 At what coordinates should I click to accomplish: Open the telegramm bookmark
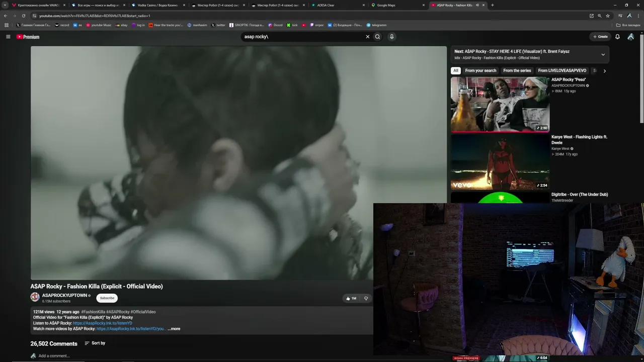coord(377,25)
